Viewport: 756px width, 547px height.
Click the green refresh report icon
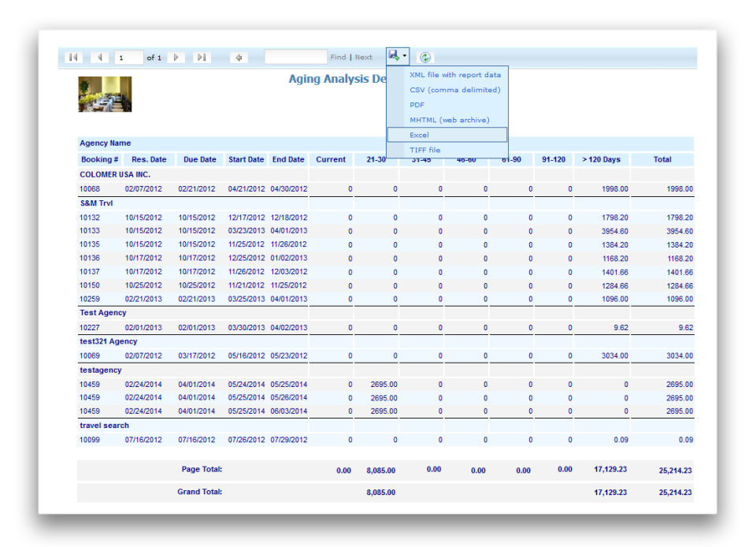click(424, 58)
